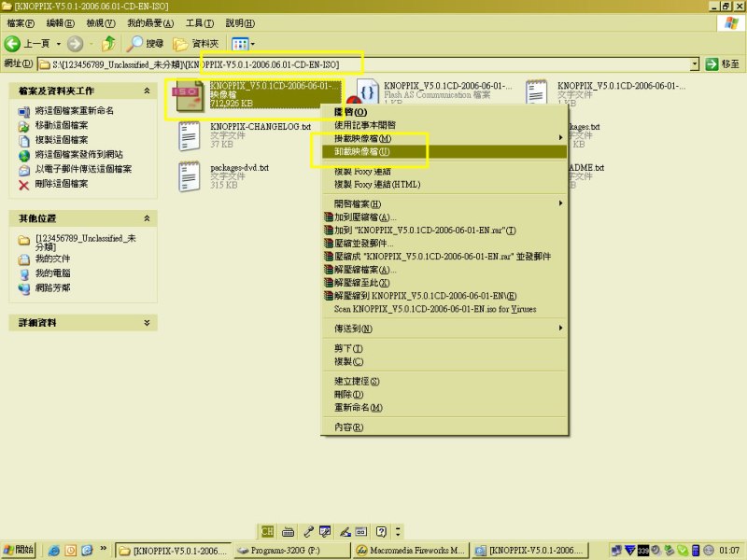Open the 檔案(F) menu
Image resolution: width=747 pixels, height=560 pixels.
click(x=21, y=23)
